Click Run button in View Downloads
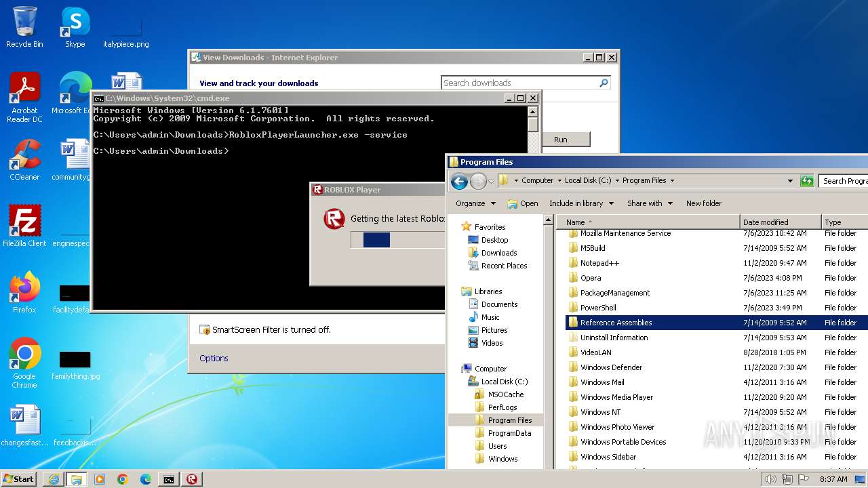The width and height of the screenshot is (868, 488). (x=560, y=140)
